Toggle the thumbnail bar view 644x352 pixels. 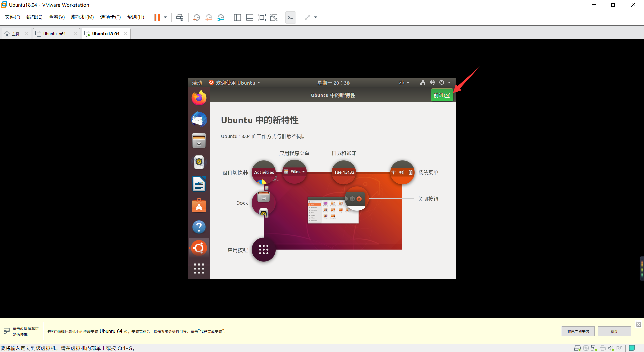click(x=250, y=17)
